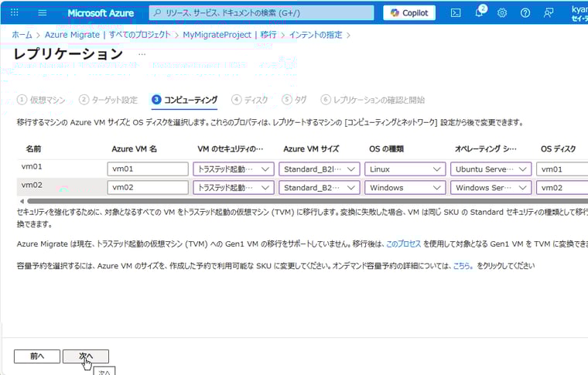The height and width of the screenshot is (375, 588).
Task: Open the help question mark icon
Action: click(x=525, y=12)
